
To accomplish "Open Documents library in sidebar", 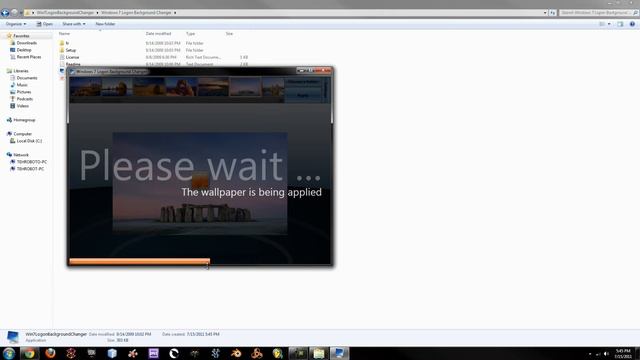I will (27, 78).
